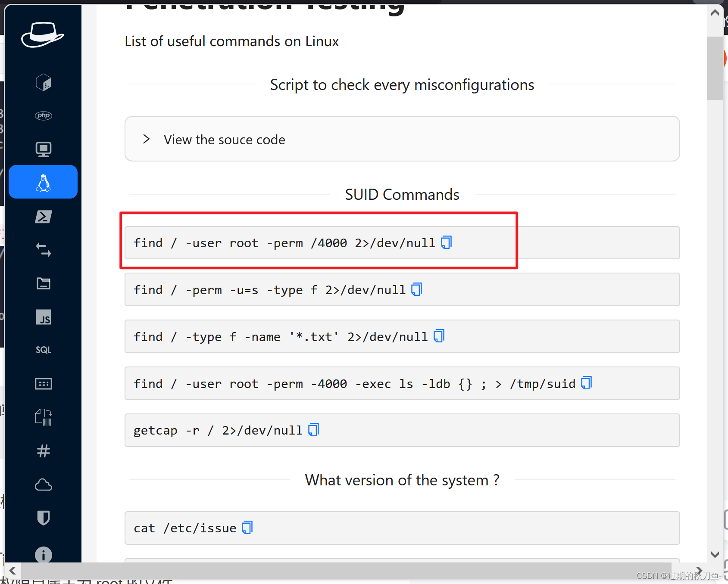Select the Linux penguin sidebar tab
The height and width of the screenshot is (584, 728).
click(43, 182)
